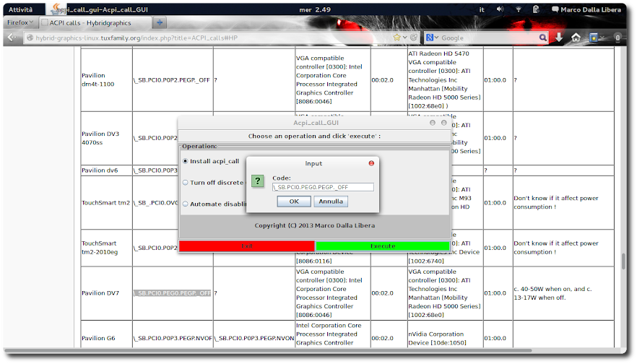Click the red Exit button
Screen dimensions: 637x364
click(x=246, y=246)
